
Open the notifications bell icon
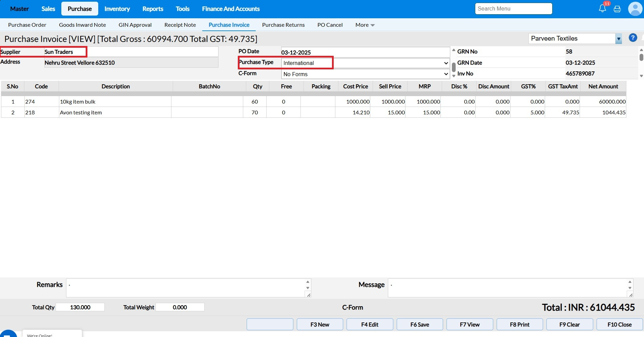click(x=602, y=9)
